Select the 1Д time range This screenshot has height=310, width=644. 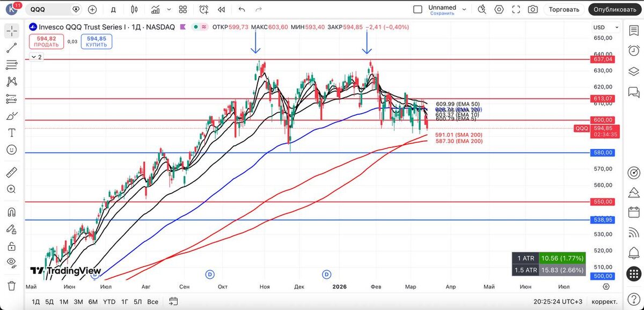[x=35, y=301]
